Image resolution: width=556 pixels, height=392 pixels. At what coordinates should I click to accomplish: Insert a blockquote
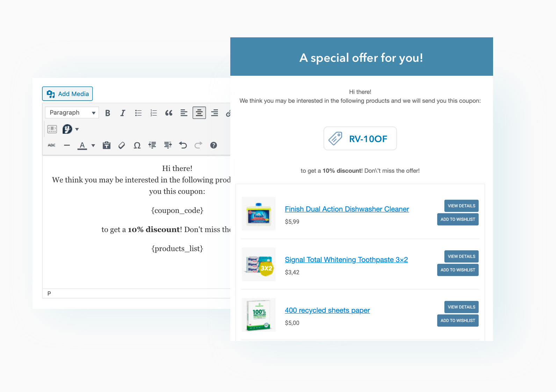pyautogui.click(x=169, y=113)
